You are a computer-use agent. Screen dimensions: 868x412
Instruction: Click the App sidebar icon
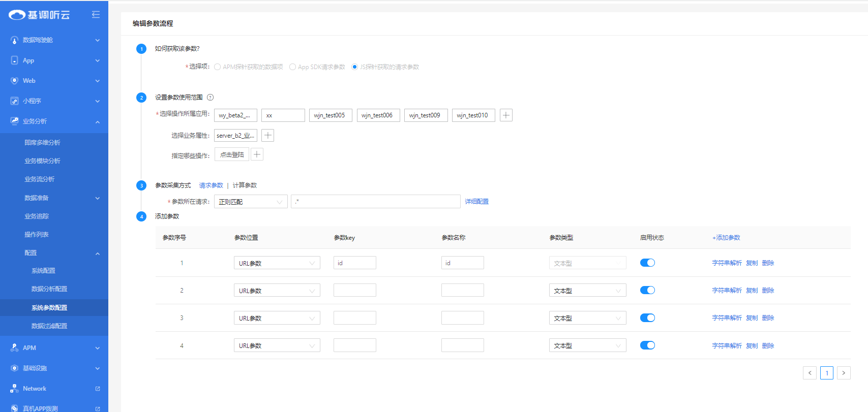14,60
